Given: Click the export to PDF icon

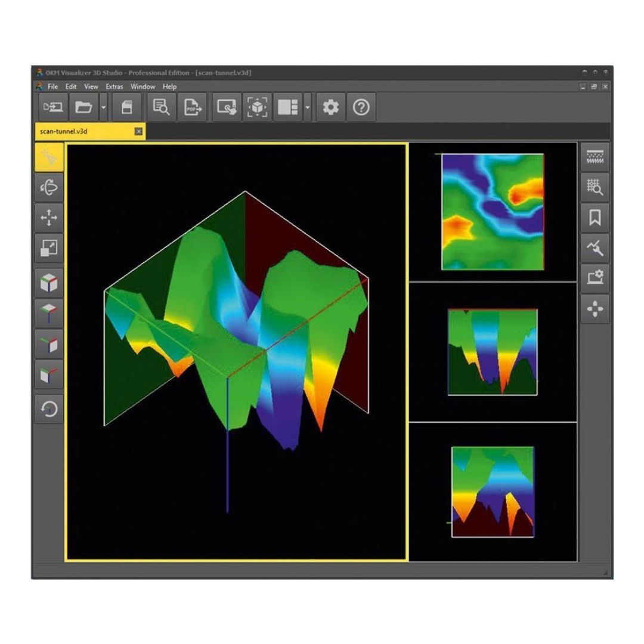Looking at the screenshot, I should click(192, 107).
